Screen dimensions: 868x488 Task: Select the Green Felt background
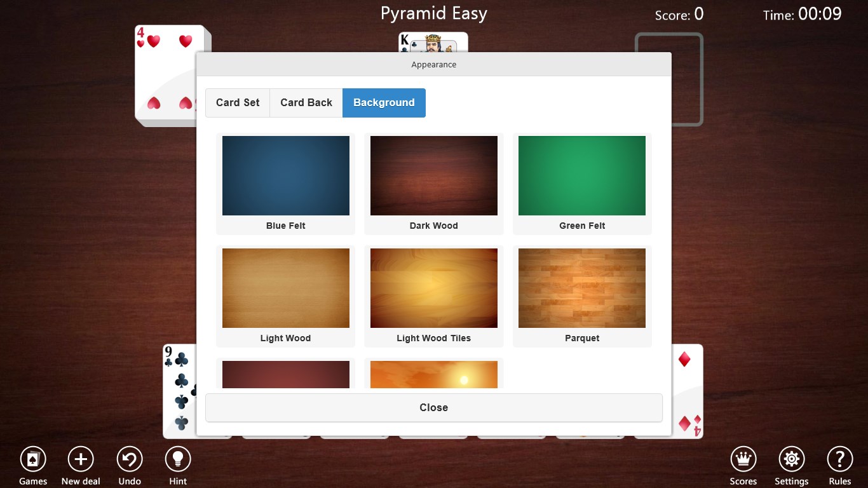pos(581,175)
